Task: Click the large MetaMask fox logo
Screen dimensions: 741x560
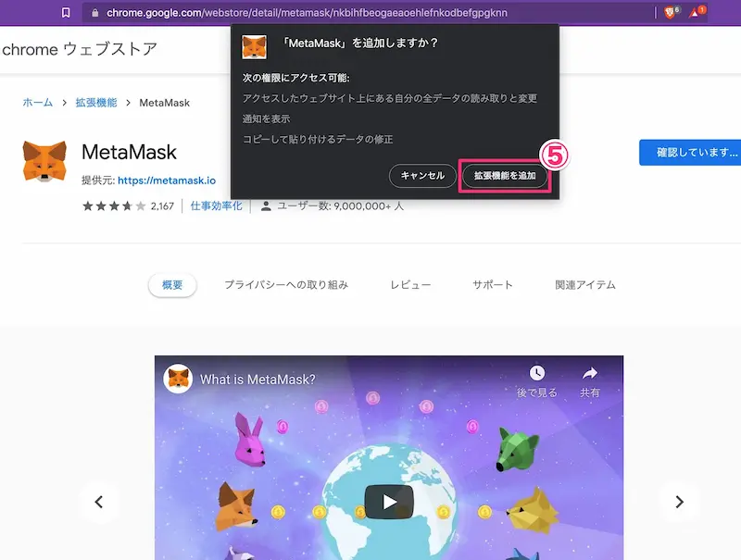Action: (x=44, y=161)
